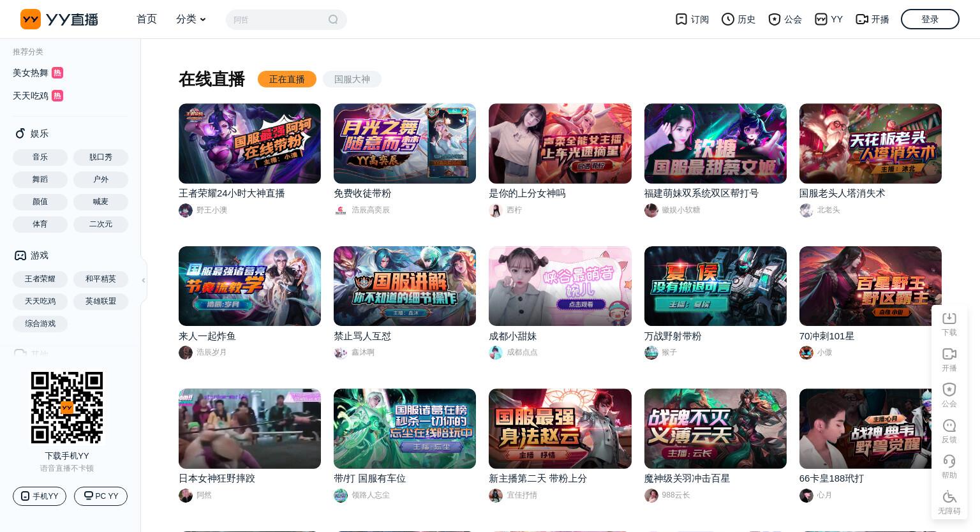Click the 帮助 headset help icon
This screenshot has width=980, height=532.
click(949, 461)
